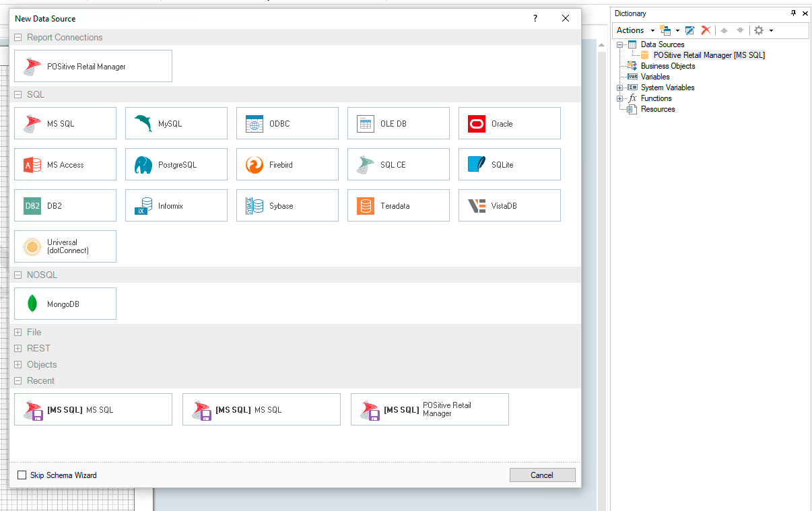Image resolution: width=812 pixels, height=511 pixels.
Task: Select the Sybase data source
Action: (x=287, y=205)
